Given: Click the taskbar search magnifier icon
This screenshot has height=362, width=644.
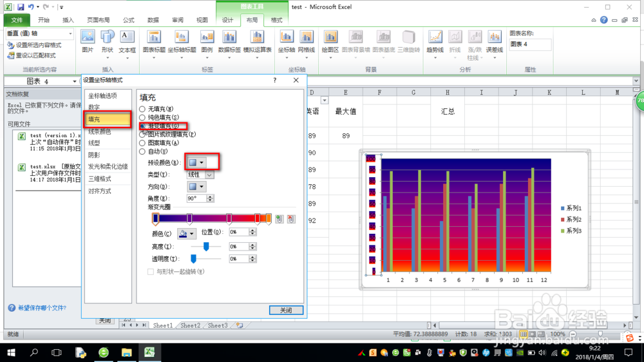Looking at the screenshot, I should (34, 352).
